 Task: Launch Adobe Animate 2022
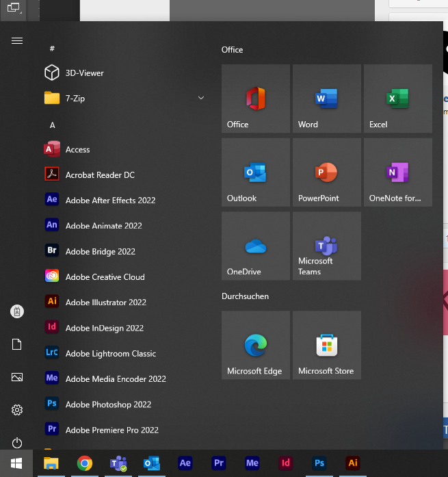[124, 226]
